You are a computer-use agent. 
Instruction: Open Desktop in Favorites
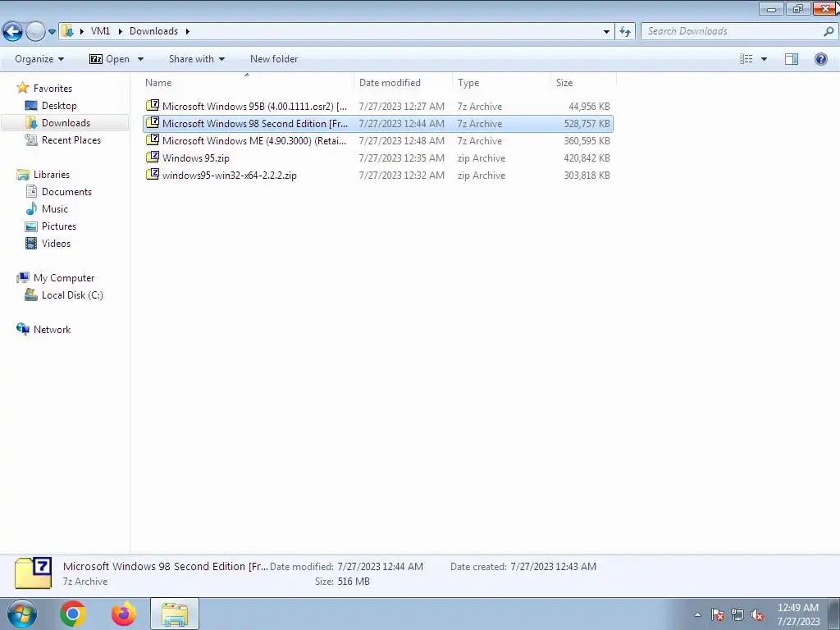(59, 106)
